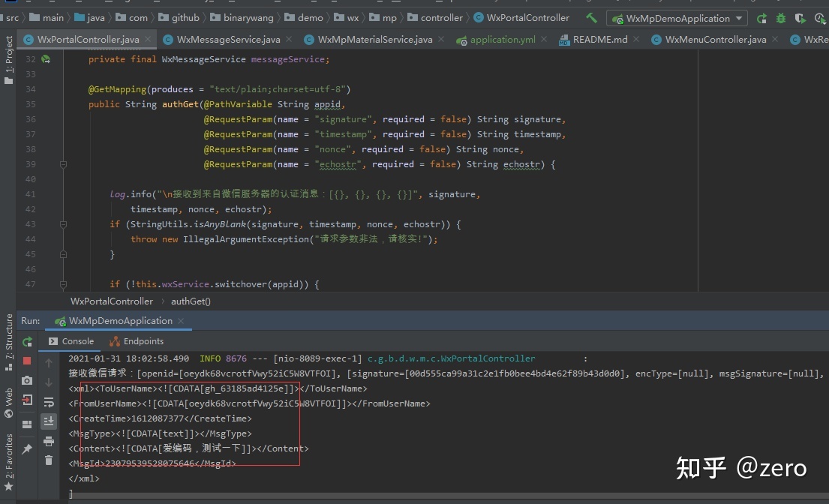Start debugging with the bug icon
The height and width of the screenshot is (504, 829).
pyautogui.click(x=781, y=19)
